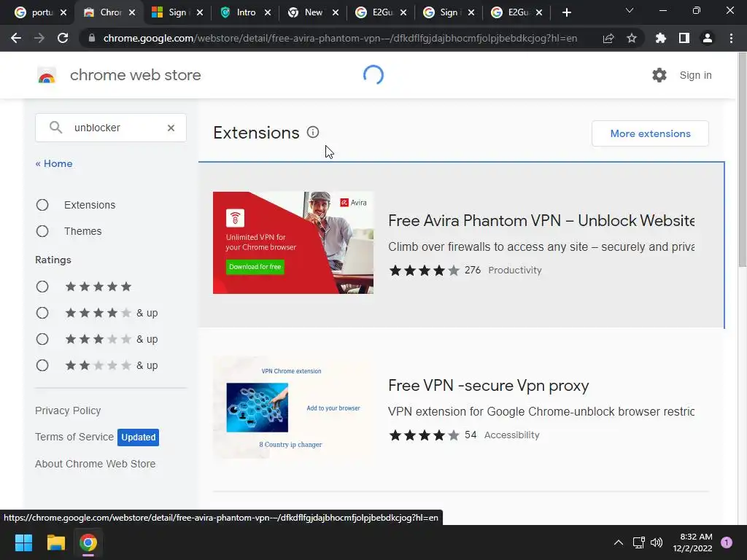Show hidden system tray icons
747x560 pixels.
(x=619, y=542)
